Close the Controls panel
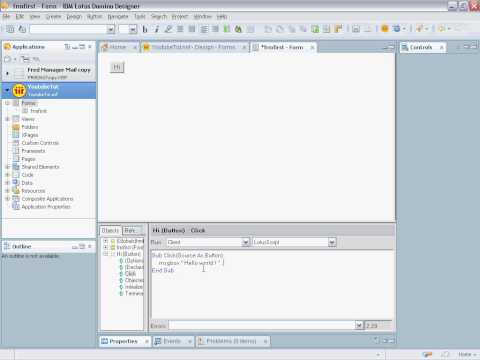 (442, 47)
